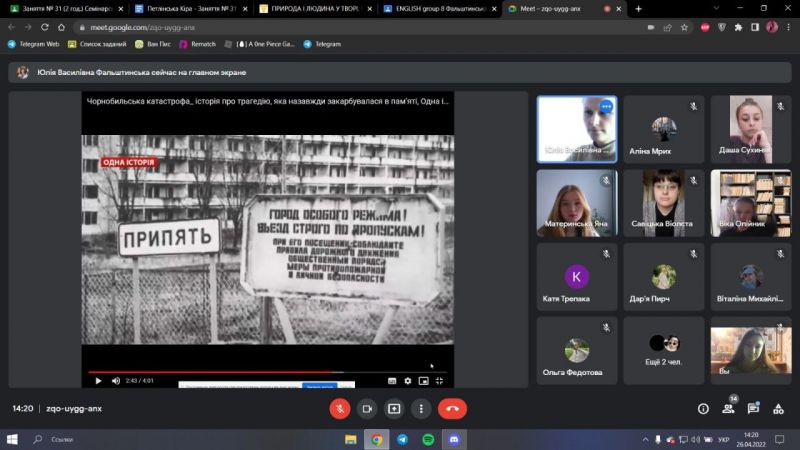Open Ван Пис bookmark
This screenshot has height=450, width=800.
(x=153, y=44)
